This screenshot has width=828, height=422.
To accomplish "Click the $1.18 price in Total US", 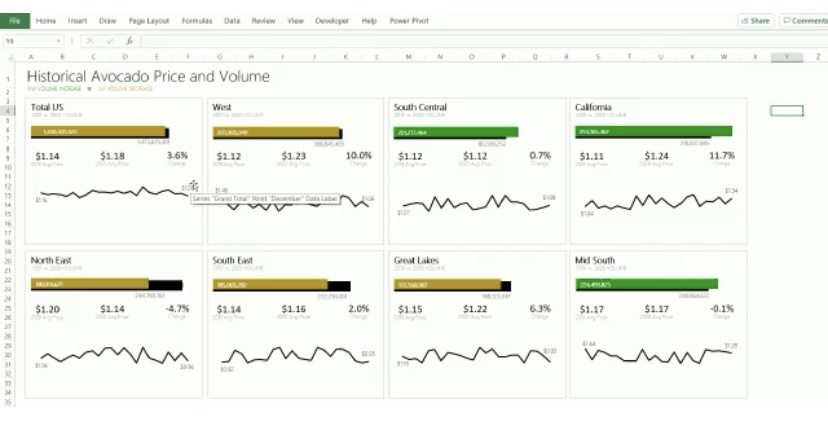I will point(112,156).
